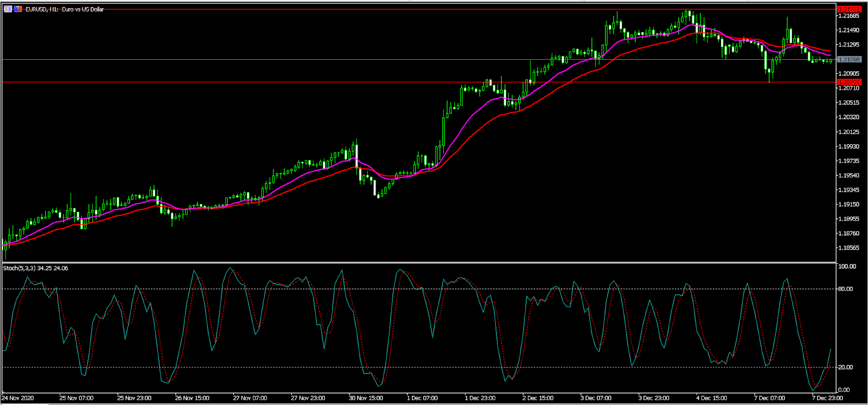Click the 3 Dec 07:00 time label
The image size is (868, 405).
coord(596,398)
